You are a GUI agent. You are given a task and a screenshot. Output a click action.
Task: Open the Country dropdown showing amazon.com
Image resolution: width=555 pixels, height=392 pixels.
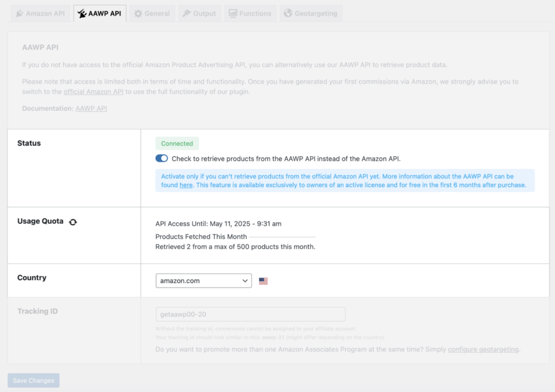203,281
